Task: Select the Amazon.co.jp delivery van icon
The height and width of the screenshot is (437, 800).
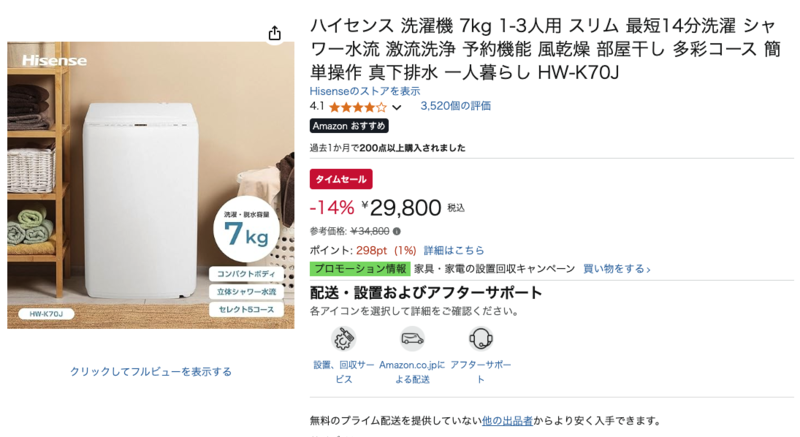Action: coord(412,339)
